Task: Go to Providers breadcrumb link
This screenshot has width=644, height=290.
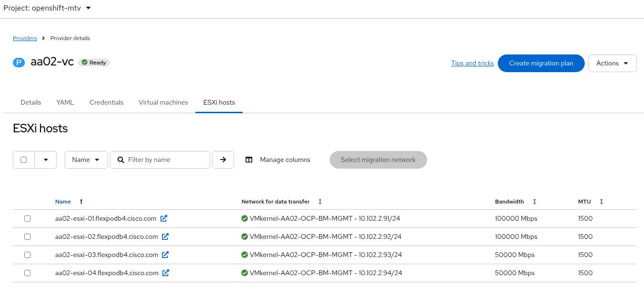Action: 25,38
